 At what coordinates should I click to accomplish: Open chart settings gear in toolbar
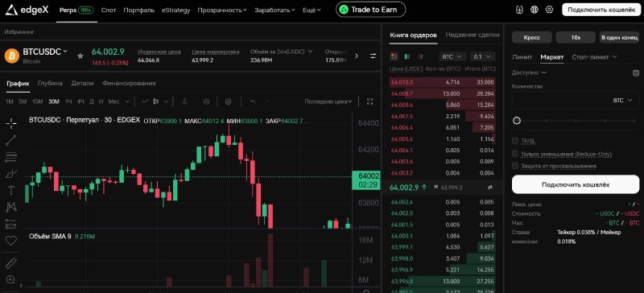(207, 101)
